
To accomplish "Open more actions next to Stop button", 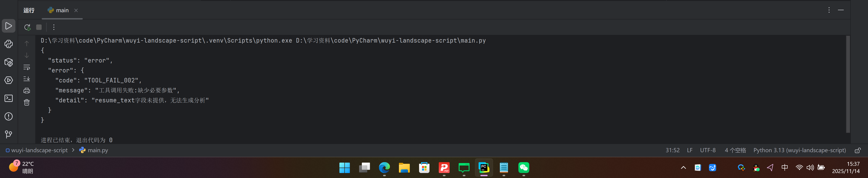I will click(54, 27).
